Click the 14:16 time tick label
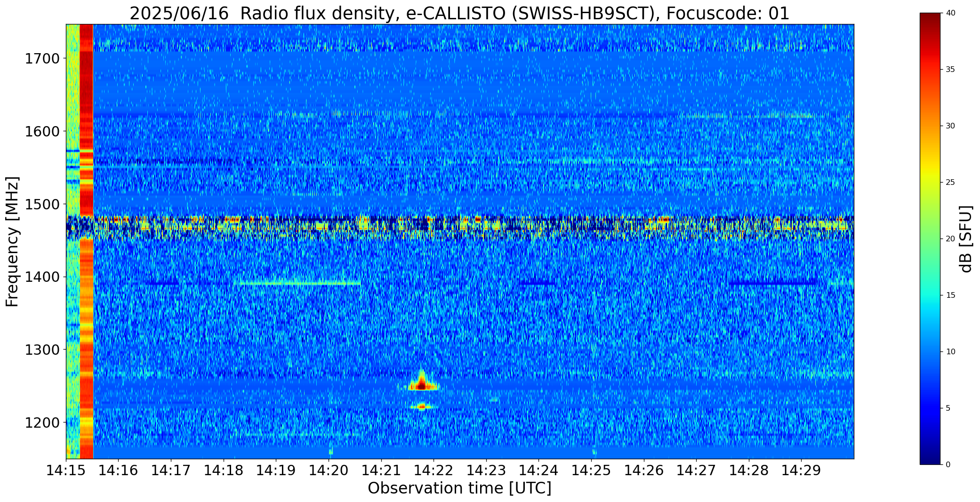The height and width of the screenshot is (502, 980). 119,470
